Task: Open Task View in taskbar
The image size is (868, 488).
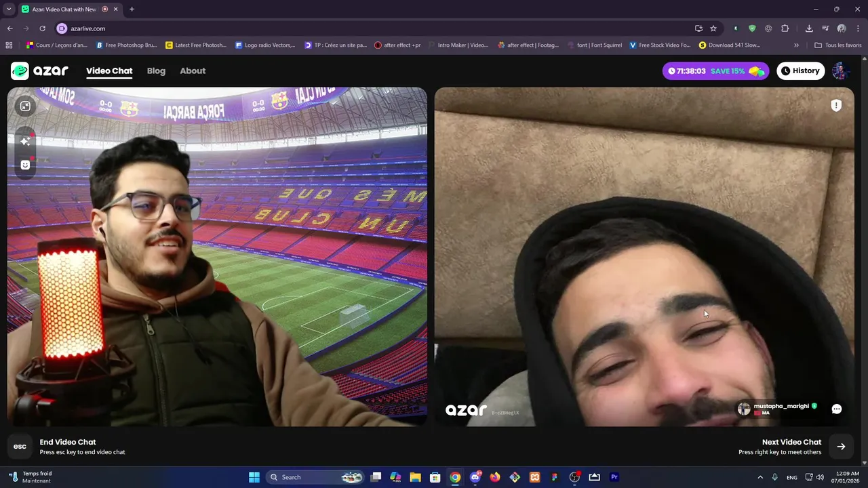Action: coord(376,477)
